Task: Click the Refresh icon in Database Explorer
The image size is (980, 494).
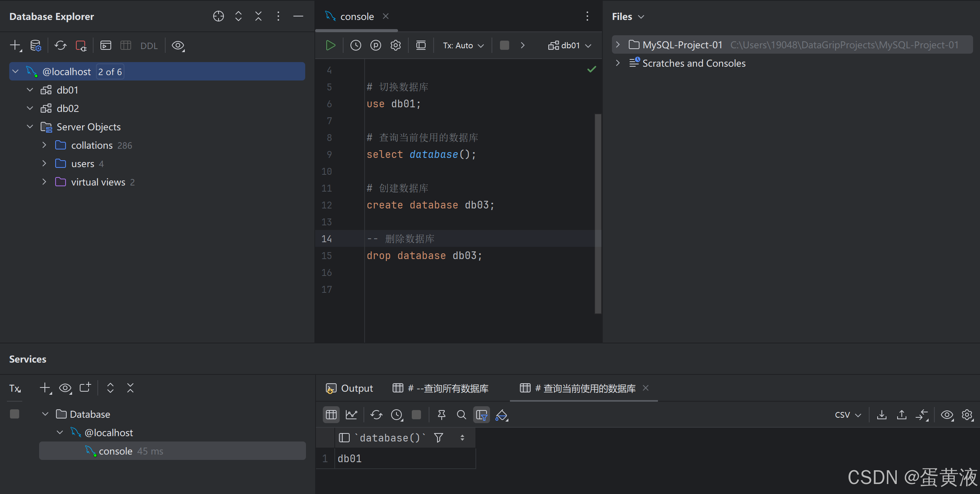Action: [60, 45]
